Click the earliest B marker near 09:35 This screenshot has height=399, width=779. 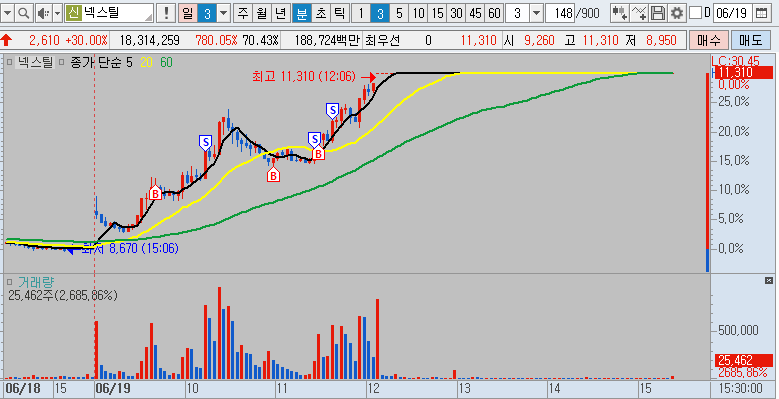155,193
